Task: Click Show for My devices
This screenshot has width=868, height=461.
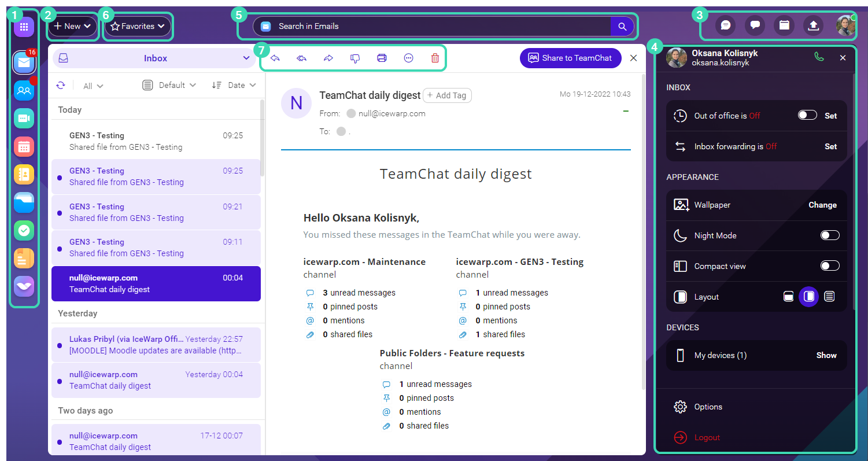Action: click(x=826, y=355)
